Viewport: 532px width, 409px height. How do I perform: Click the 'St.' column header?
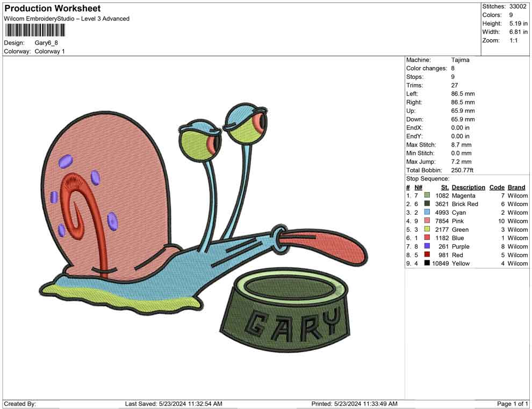pyautogui.click(x=445, y=187)
